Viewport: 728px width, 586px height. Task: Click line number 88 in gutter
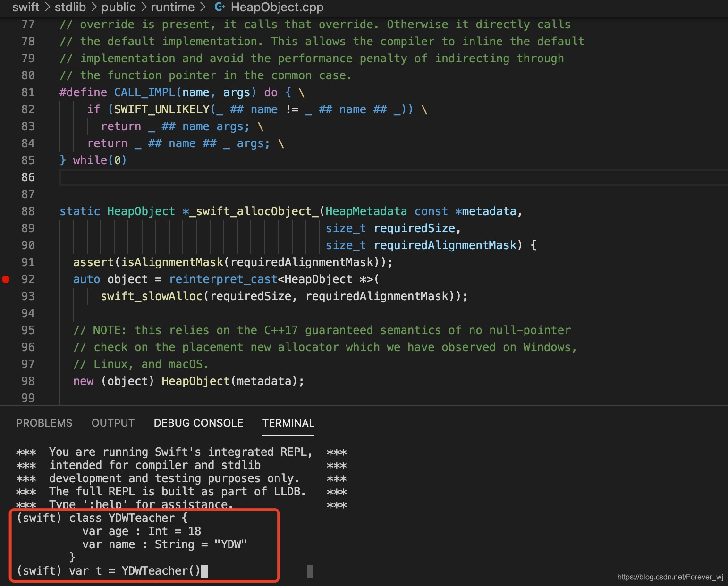(28, 211)
